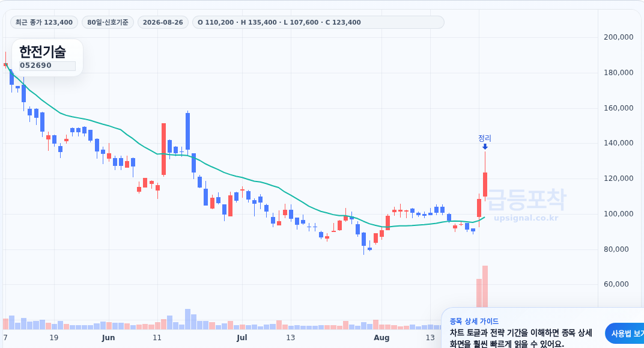This screenshot has width=644, height=348.
Task: Open the 종목 상세 가이드 heading
Action: coord(474,322)
